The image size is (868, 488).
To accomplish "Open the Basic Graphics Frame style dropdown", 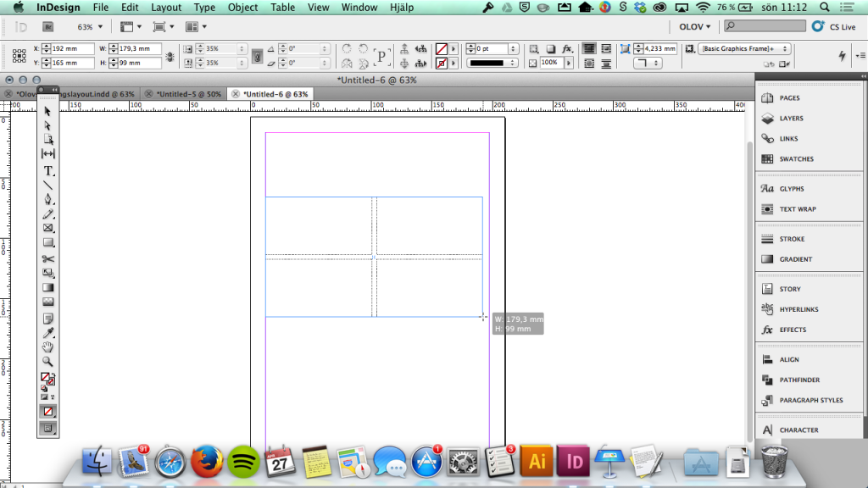I will click(744, 48).
